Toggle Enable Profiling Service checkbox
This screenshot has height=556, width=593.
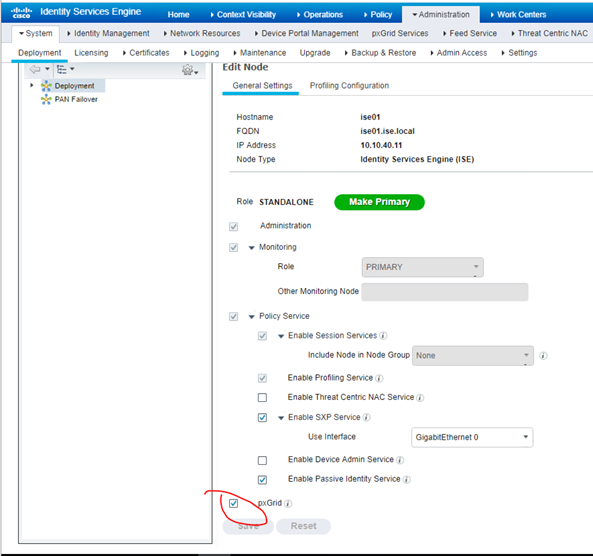point(262,378)
